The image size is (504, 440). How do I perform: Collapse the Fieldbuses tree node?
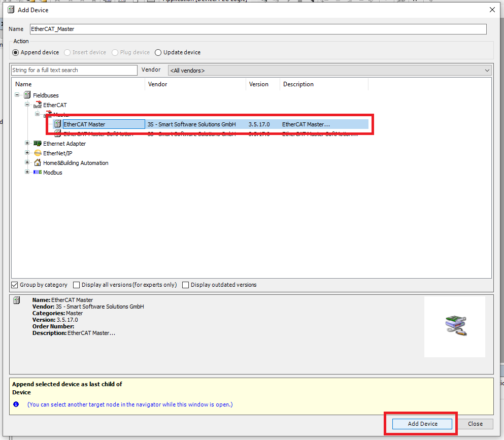17,95
